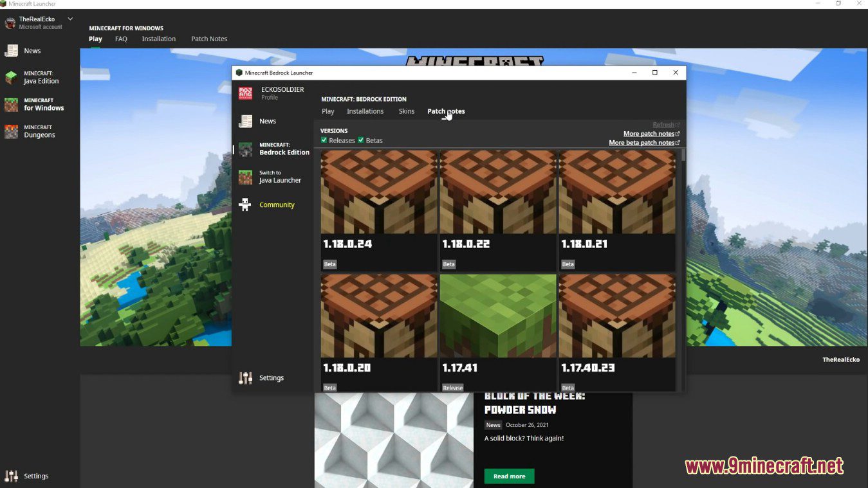The width and height of the screenshot is (868, 488).
Task: Open 1.17.40.23 beta patch notes card
Action: click(x=617, y=332)
